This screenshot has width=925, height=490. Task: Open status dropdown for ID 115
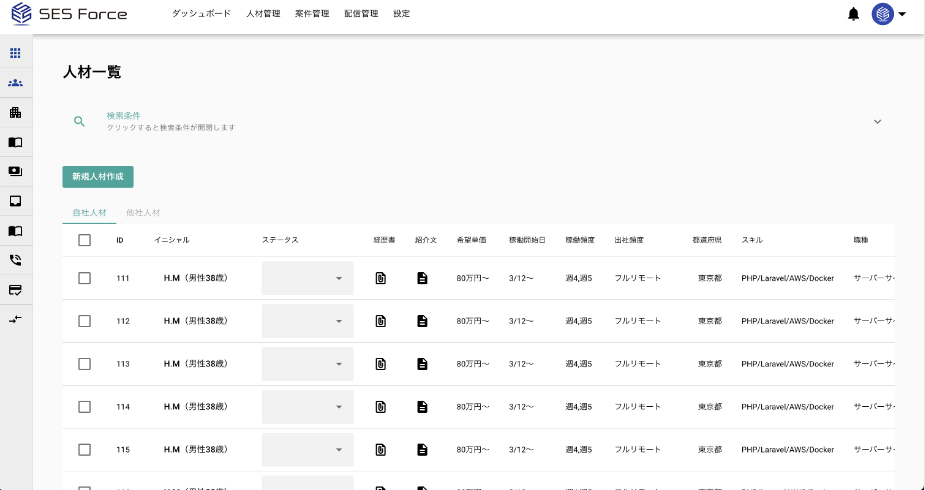[x=307, y=450]
